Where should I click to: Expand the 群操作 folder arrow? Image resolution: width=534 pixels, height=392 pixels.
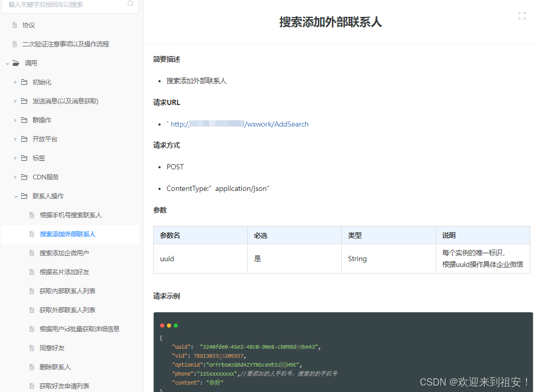[x=15, y=120]
